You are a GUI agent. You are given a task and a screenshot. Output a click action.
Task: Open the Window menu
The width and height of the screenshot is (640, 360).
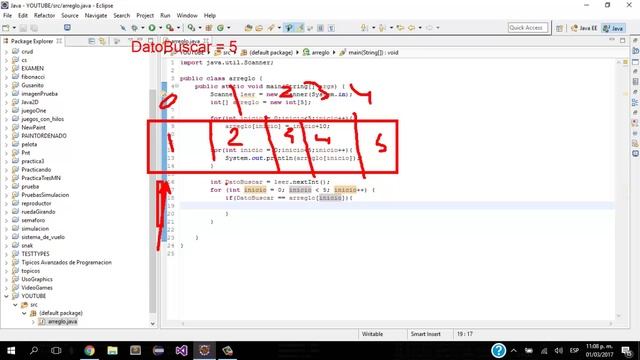coord(187,16)
